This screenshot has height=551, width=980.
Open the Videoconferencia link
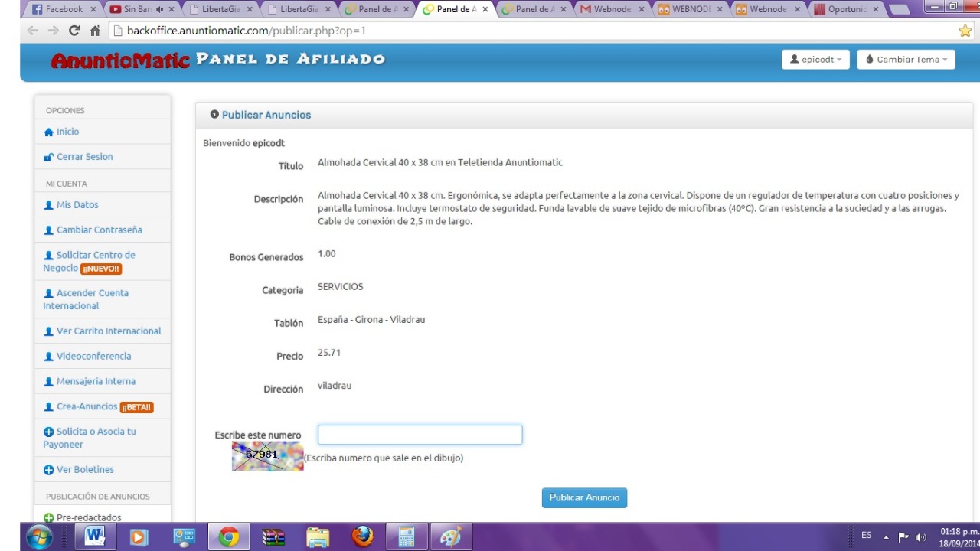tap(93, 357)
